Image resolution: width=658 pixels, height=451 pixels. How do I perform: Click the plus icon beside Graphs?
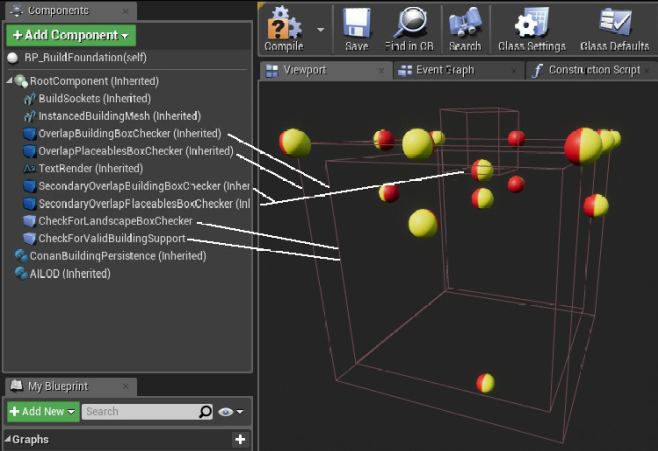240,439
